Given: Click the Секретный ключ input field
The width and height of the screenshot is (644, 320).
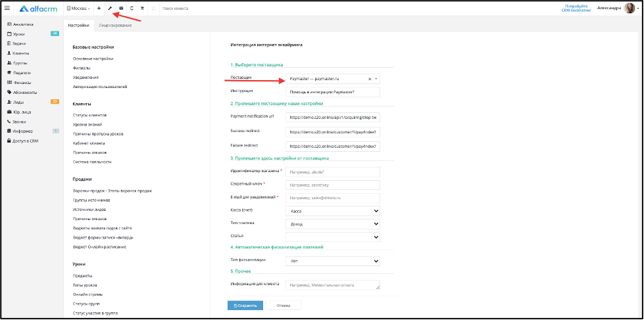Looking at the screenshot, I should click(334, 185).
